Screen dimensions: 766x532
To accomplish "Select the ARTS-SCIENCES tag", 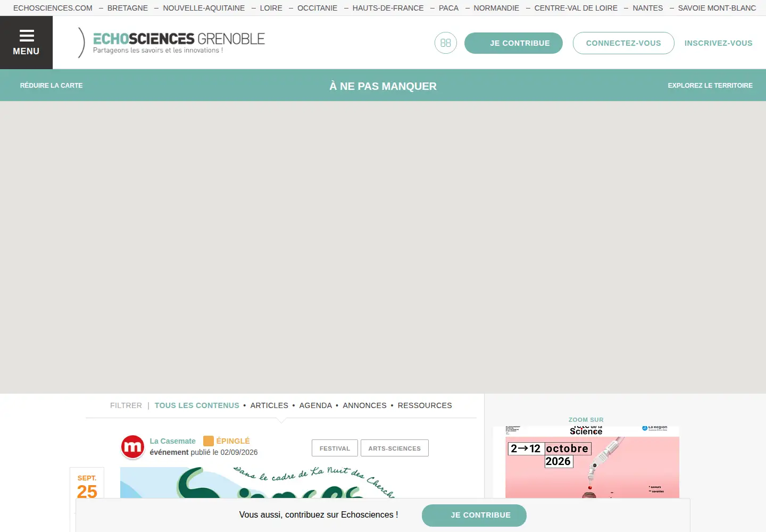I will [394, 448].
